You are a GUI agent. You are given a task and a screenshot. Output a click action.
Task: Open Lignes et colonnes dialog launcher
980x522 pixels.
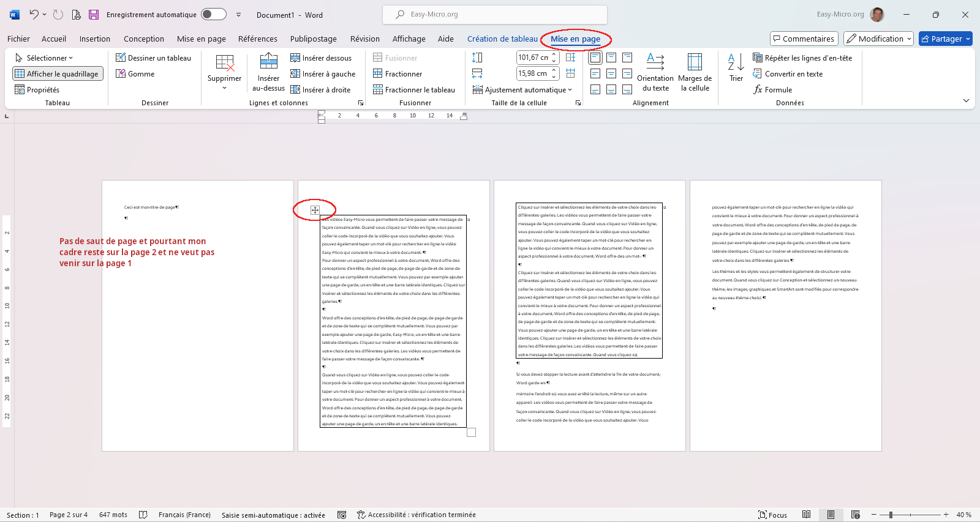coord(361,103)
